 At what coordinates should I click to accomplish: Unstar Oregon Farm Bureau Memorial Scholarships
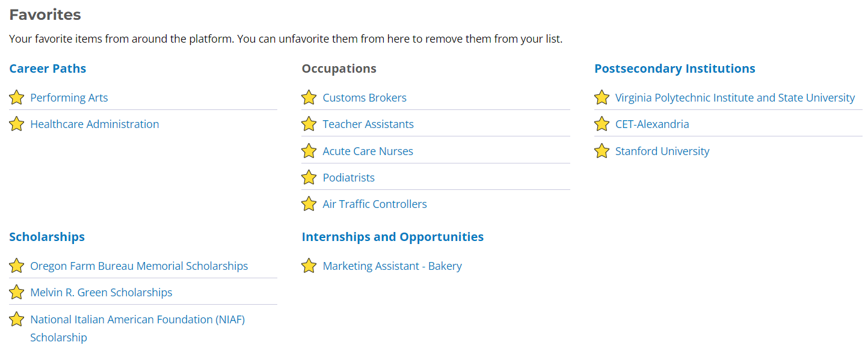(x=17, y=266)
